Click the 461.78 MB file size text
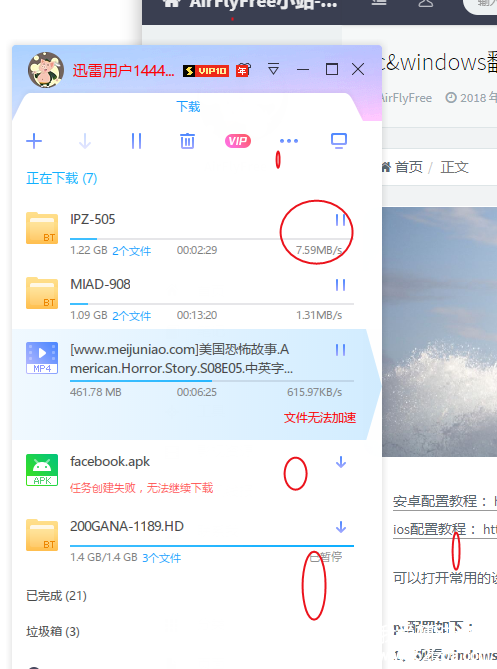The image size is (497, 669). point(96,392)
